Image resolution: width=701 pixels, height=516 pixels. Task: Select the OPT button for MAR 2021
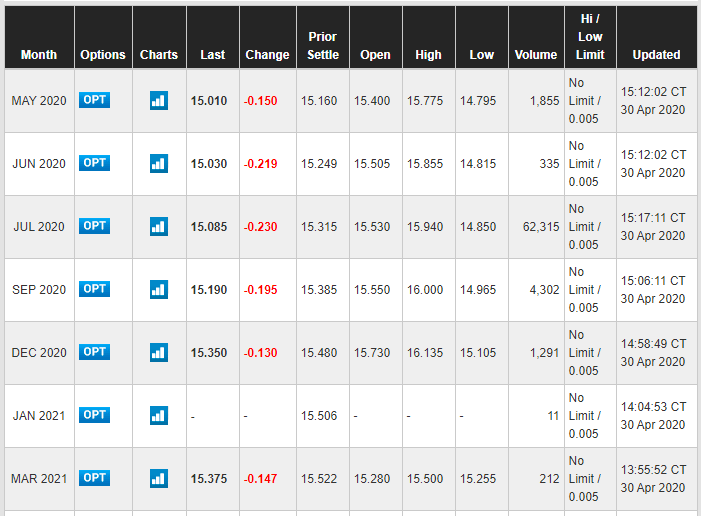[94, 478]
